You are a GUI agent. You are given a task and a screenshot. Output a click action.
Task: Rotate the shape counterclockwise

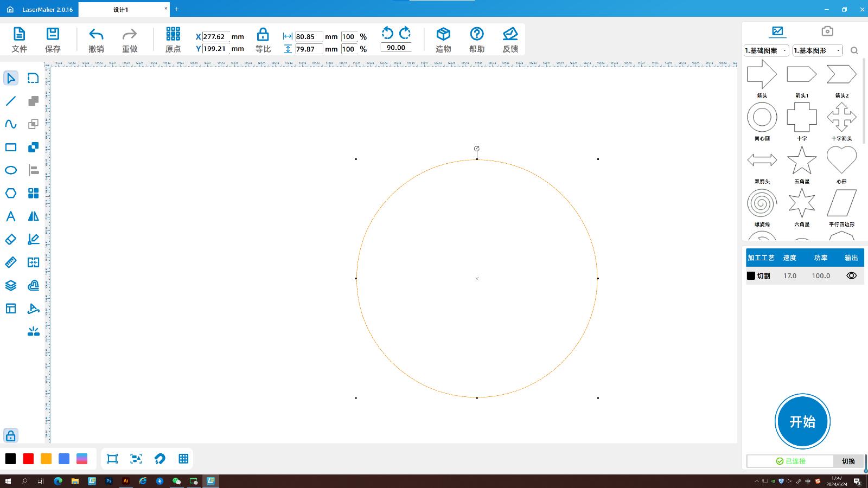tap(387, 33)
